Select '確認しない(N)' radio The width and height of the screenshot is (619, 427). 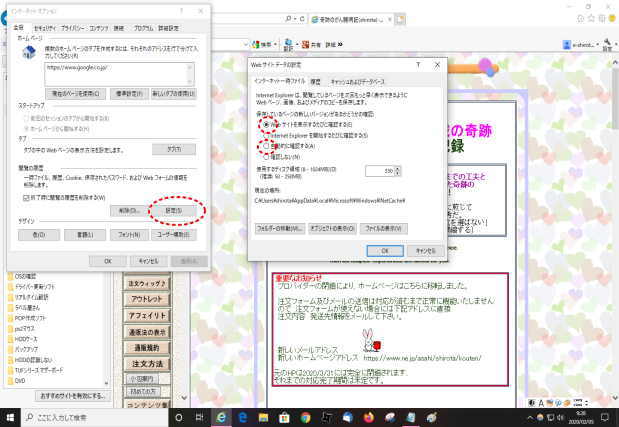(x=266, y=157)
